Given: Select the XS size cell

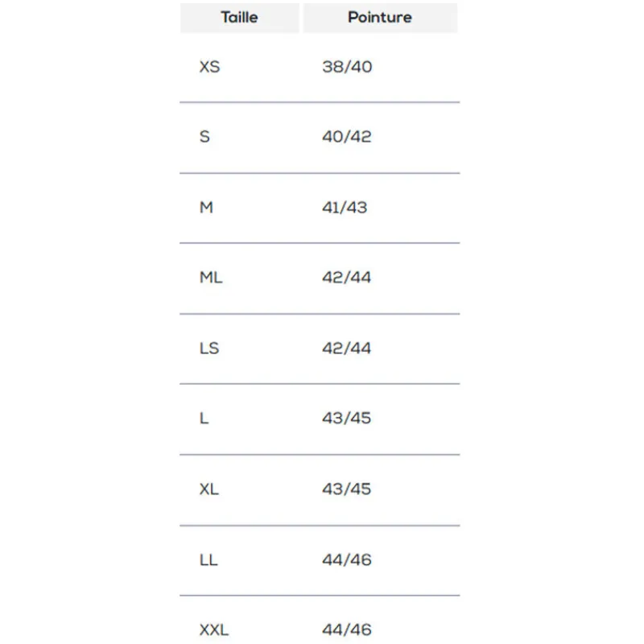Looking at the screenshot, I should [x=209, y=67].
